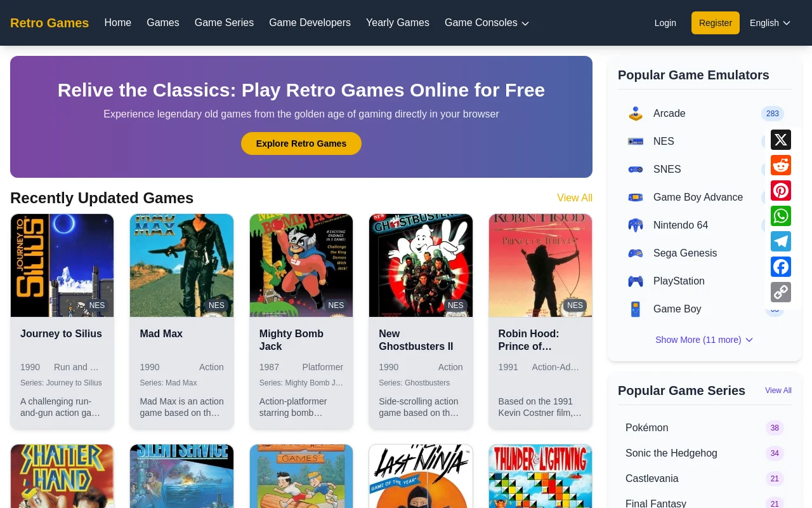Screen dimensions: 812x508
Task: Open the English language selector
Action: pos(770,23)
